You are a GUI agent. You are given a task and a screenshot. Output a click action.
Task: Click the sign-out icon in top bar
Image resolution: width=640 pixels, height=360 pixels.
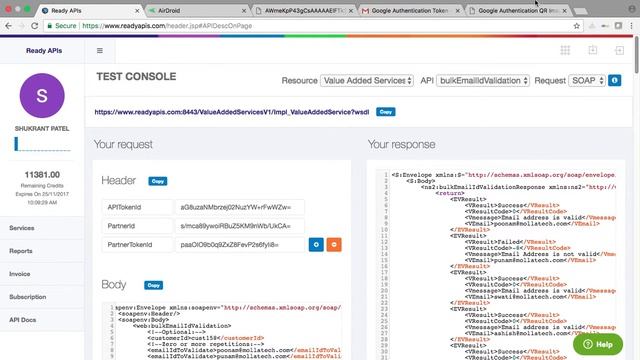(x=619, y=50)
